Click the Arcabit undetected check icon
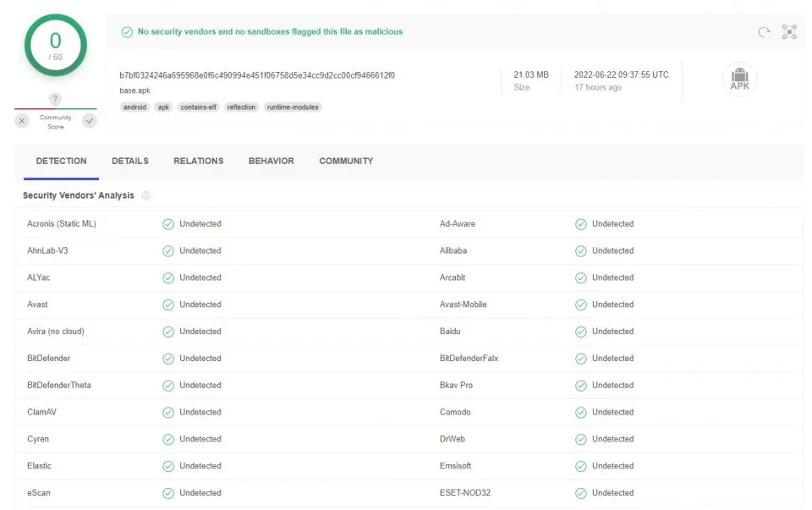Viewport: 812px width, 510px height. (581, 278)
